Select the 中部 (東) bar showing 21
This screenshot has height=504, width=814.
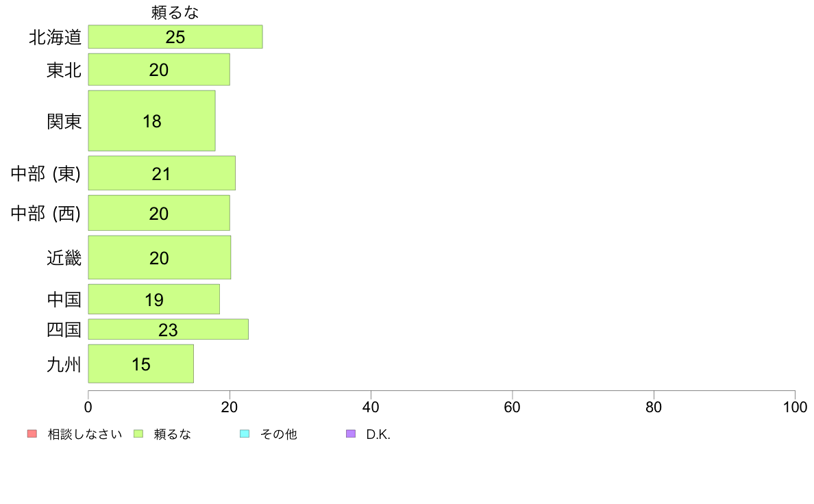point(162,173)
